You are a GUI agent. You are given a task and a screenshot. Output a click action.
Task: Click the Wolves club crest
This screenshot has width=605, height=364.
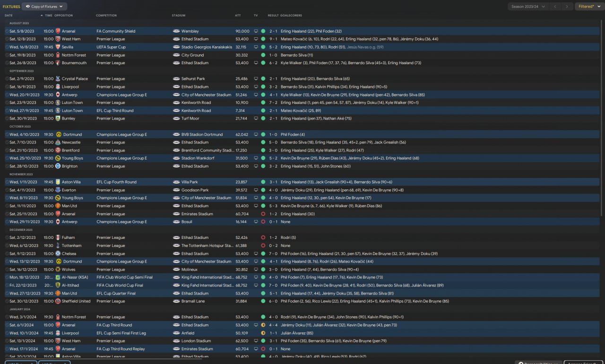58,270
